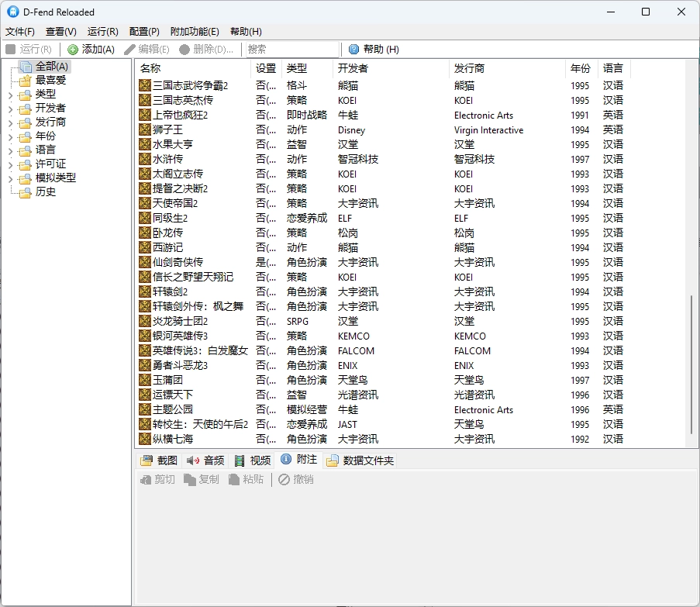Image resolution: width=700 pixels, height=607 pixels.
Task: Click the Delete (删除) toolbar icon
Action: [184, 50]
